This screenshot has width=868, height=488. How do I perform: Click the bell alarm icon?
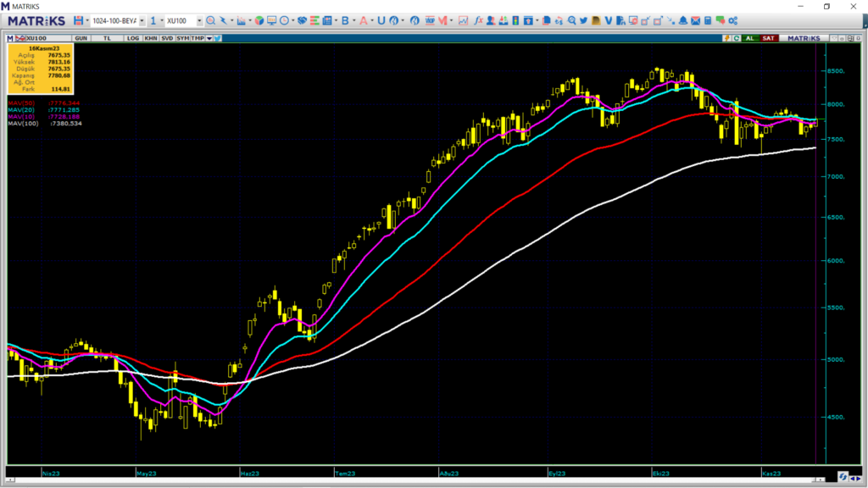coord(683,20)
